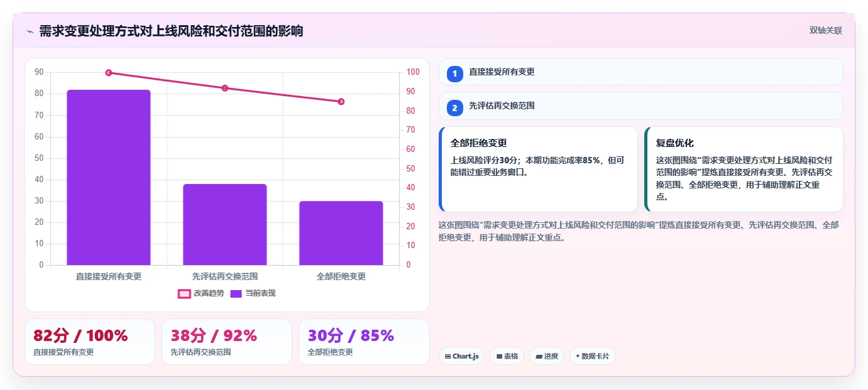Select the purple bar for 直接接受所有变更
The image size is (868, 390).
pos(109,177)
